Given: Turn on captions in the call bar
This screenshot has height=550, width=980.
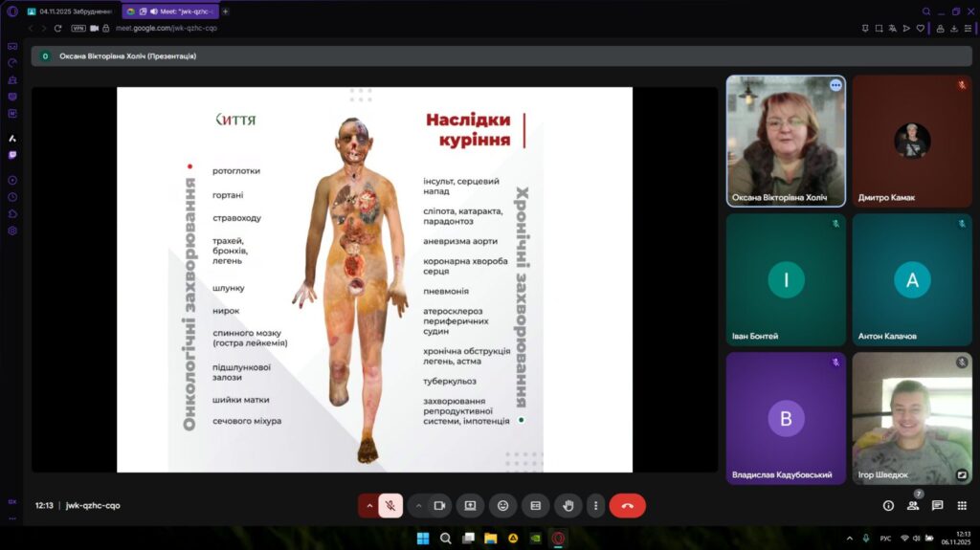Looking at the screenshot, I should 536,505.
